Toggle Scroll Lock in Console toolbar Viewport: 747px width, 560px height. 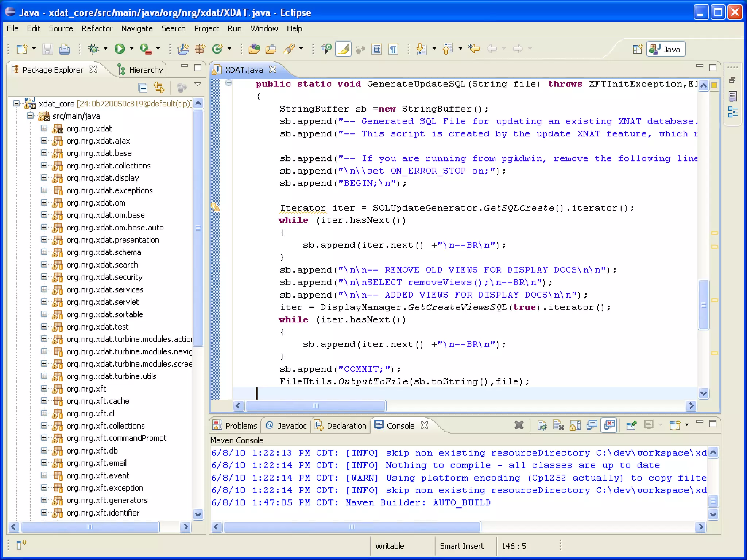(575, 425)
